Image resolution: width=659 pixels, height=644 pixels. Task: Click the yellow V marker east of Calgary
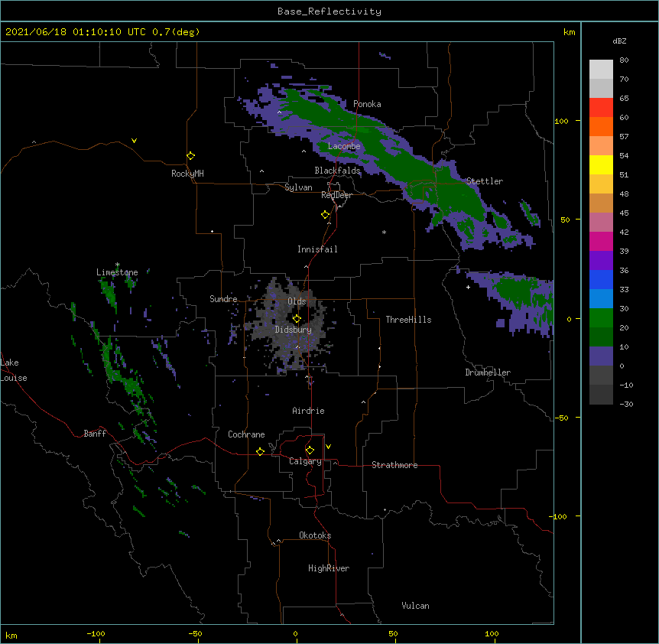(328, 447)
